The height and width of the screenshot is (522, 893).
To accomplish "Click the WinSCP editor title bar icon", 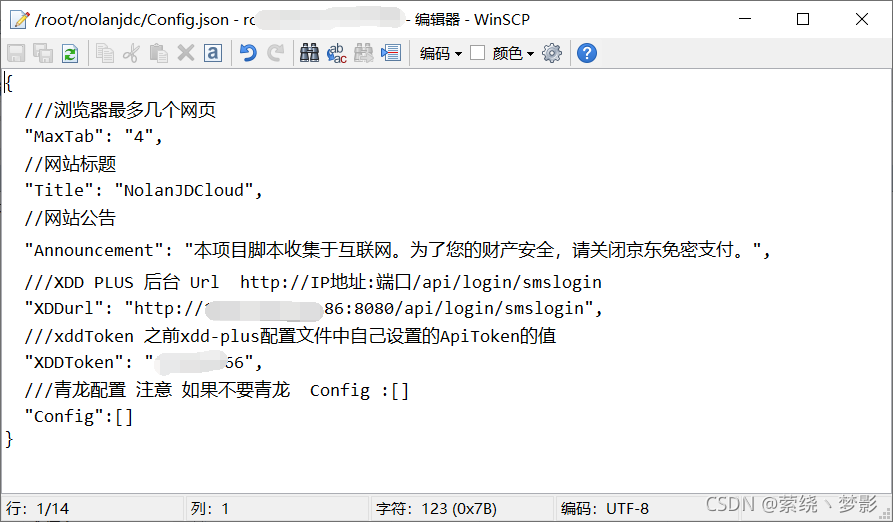I will pos(19,19).
